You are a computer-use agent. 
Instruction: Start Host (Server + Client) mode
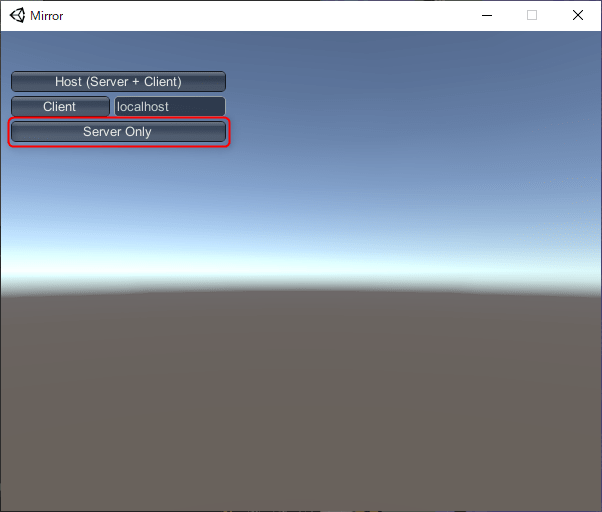coord(118,81)
